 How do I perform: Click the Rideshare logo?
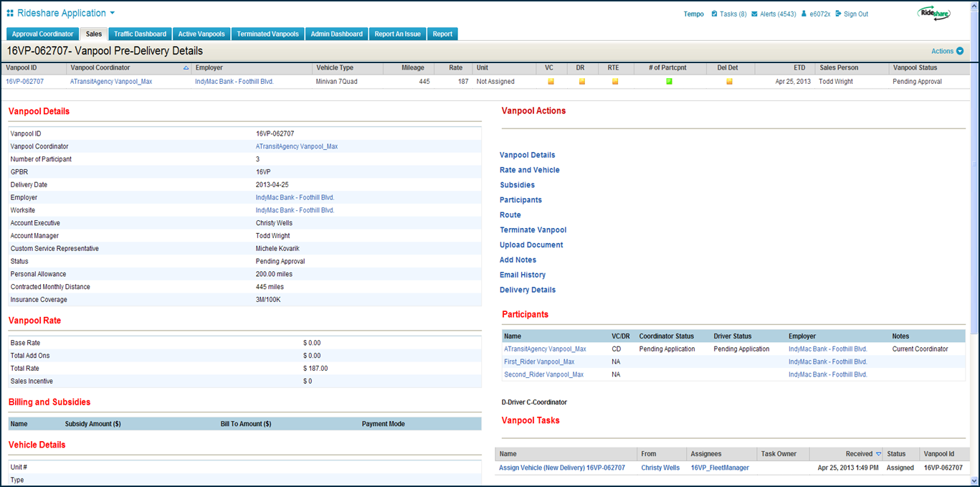tap(934, 13)
